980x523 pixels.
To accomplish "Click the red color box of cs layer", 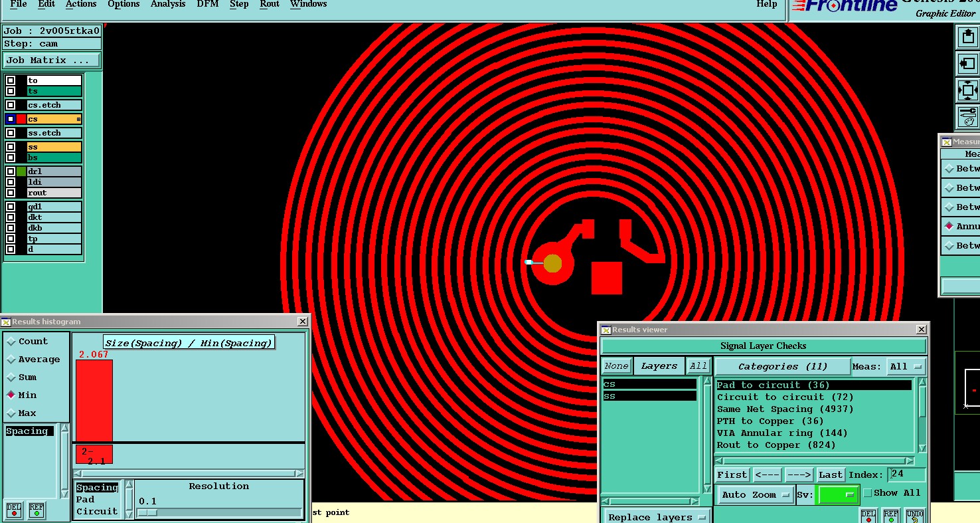I will point(21,119).
